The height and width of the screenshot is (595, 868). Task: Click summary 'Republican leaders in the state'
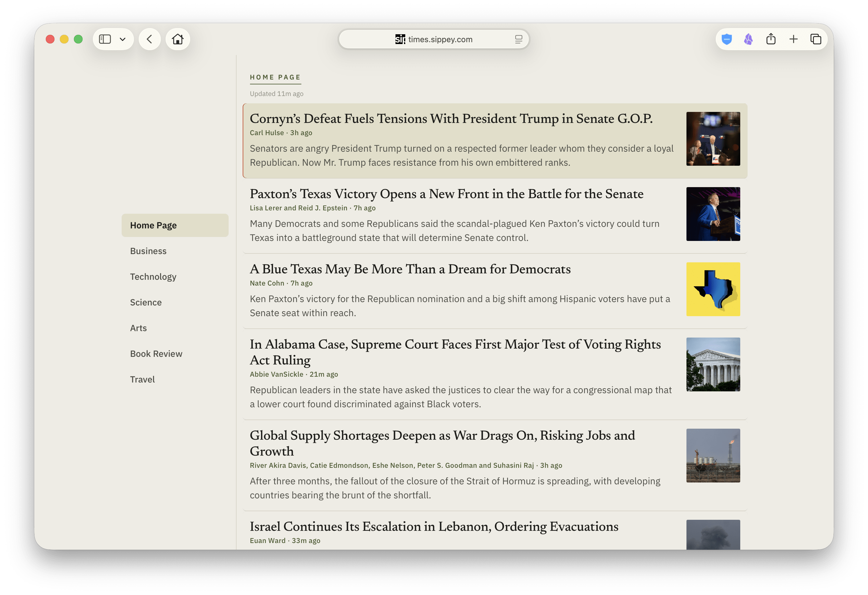pyautogui.click(x=461, y=397)
